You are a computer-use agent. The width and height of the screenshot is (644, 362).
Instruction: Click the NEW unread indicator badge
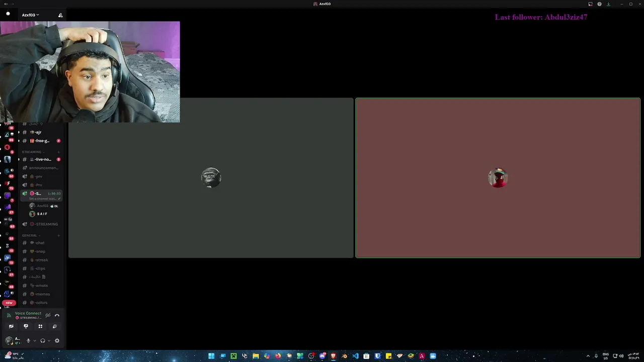click(9, 303)
